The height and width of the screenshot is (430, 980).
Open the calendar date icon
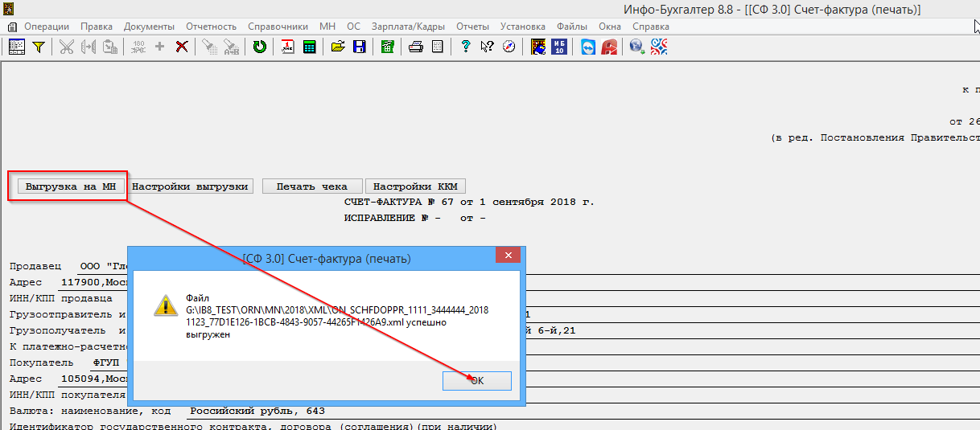pos(288,47)
